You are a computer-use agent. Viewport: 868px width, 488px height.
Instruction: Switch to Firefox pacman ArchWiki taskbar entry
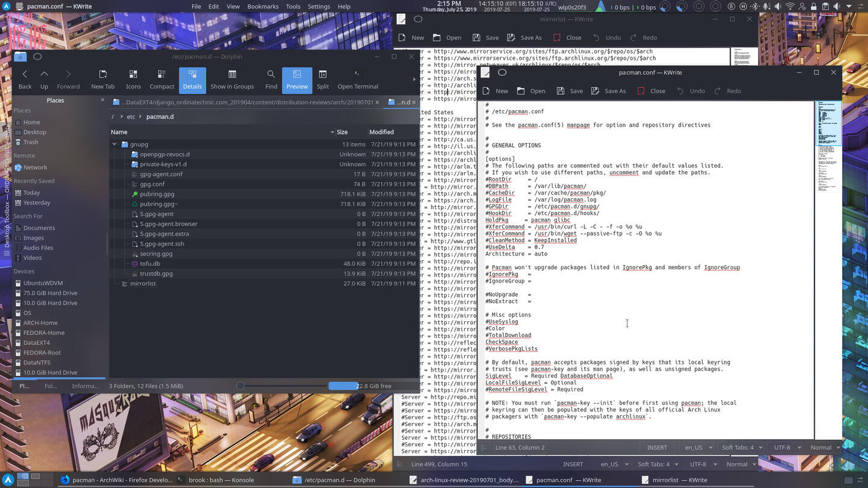click(116, 480)
